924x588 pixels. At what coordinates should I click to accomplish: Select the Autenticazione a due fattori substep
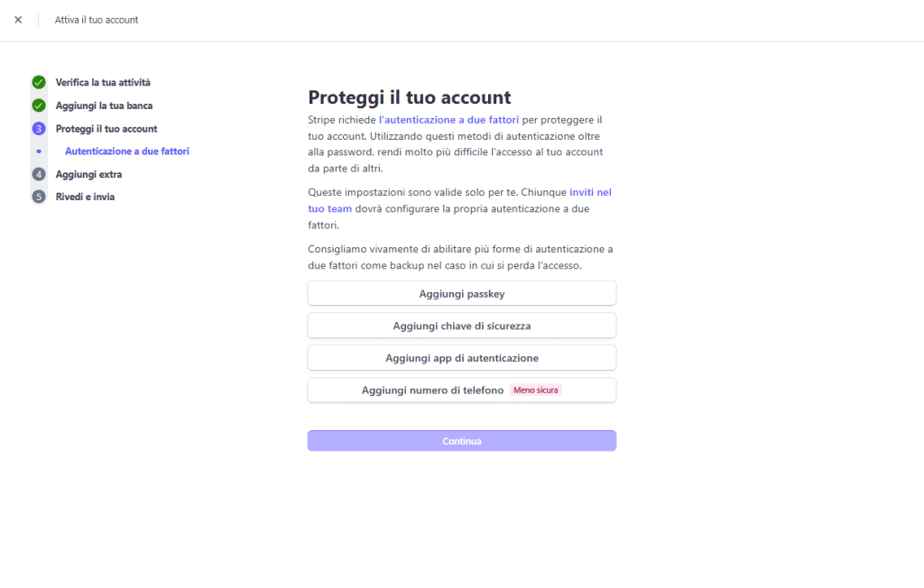(126, 151)
